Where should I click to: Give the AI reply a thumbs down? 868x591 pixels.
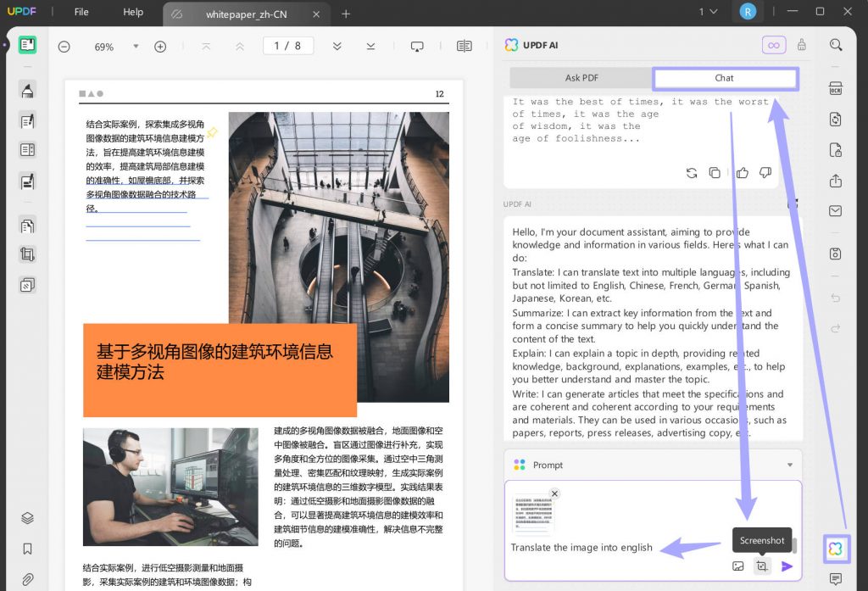click(x=765, y=172)
